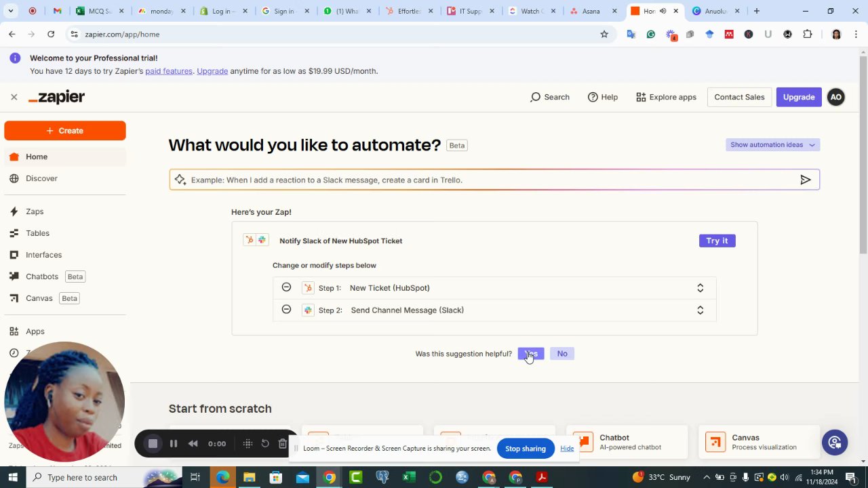This screenshot has height=488, width=868.
Task: Expand Step 2 Slack options selector
Action: pyautogui.click(x=701, y=310)
